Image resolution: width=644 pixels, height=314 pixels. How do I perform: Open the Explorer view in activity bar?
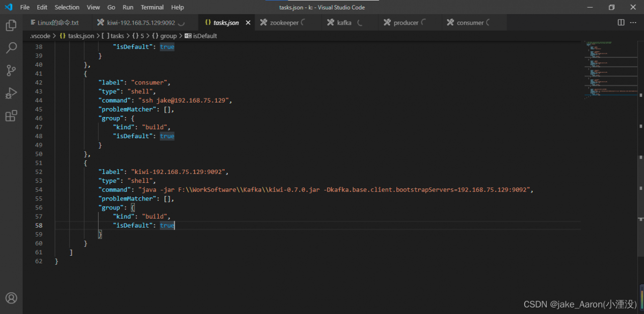coord(11,25)
